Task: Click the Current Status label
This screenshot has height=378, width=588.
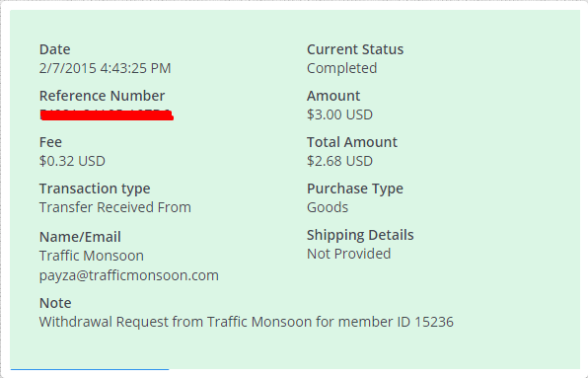Action: click(355, 49)
